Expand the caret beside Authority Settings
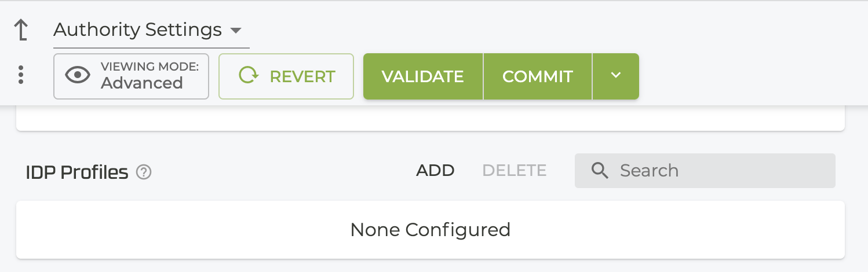The width and height of the screenshot is (868, 272). [x=235, y=30]
